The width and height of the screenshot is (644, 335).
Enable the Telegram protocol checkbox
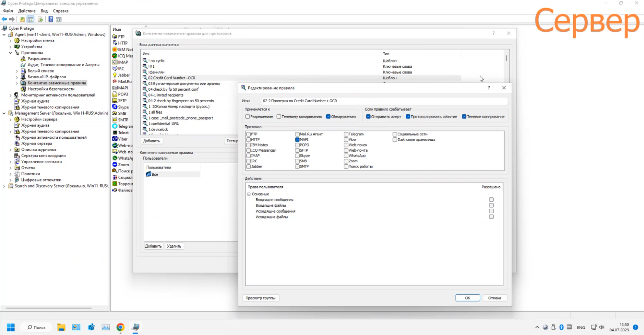[x=346, y=134]
